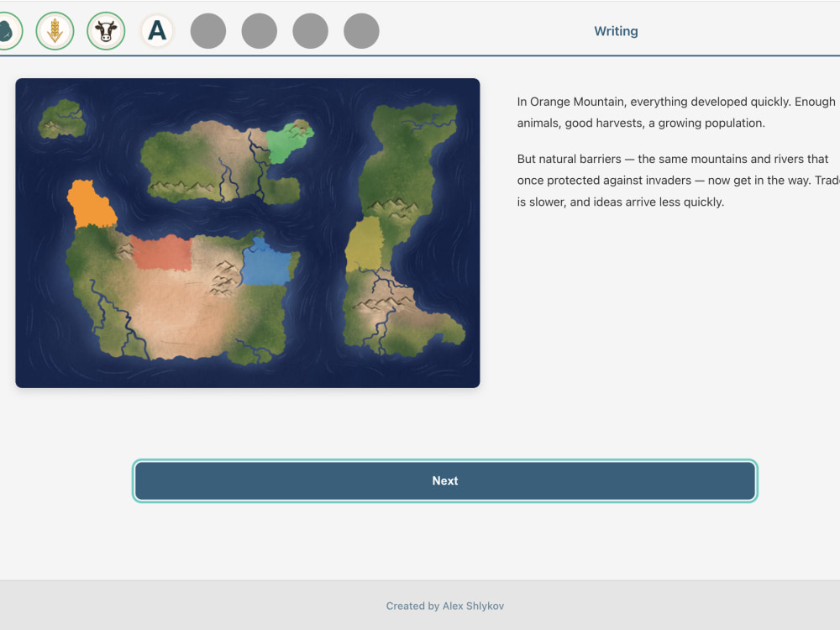The image size is (840, 630).
Task: Click the Writing stage title
Action: [616, 31]
